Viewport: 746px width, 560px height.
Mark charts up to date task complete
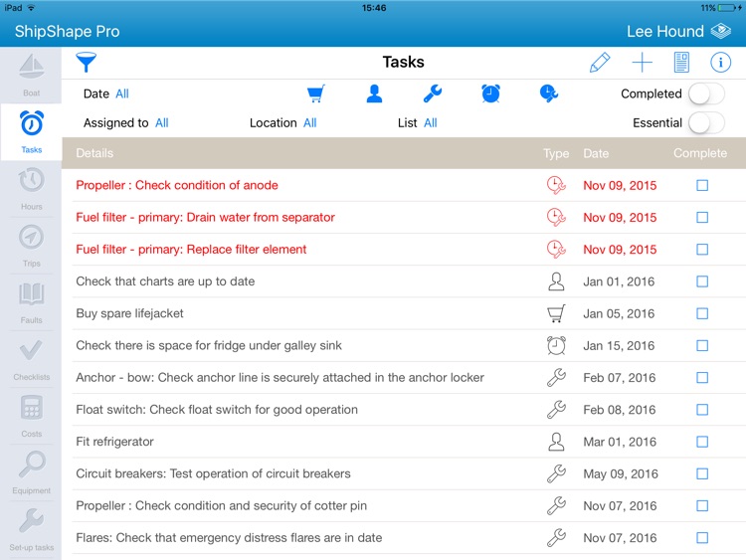[702, 281]
